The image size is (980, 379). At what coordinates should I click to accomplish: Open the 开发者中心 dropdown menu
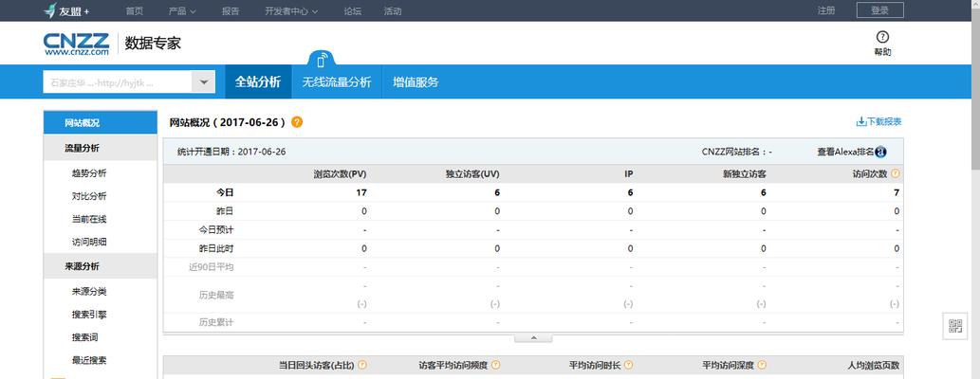(291, 10)
